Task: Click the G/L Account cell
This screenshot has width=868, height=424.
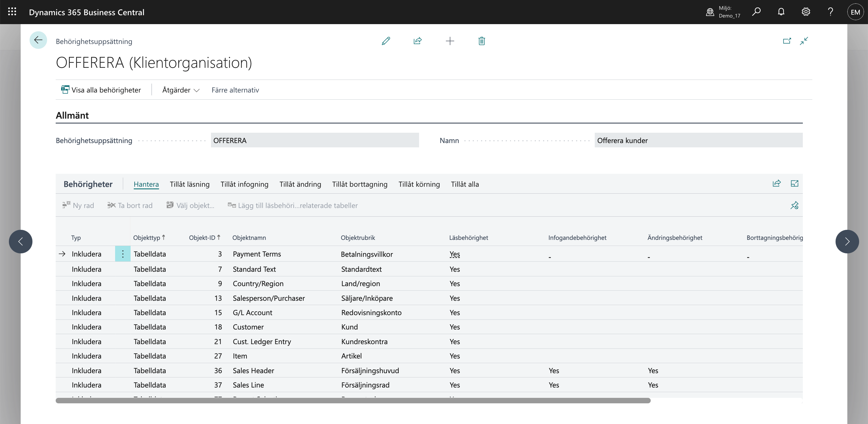Action: point(252,312)
